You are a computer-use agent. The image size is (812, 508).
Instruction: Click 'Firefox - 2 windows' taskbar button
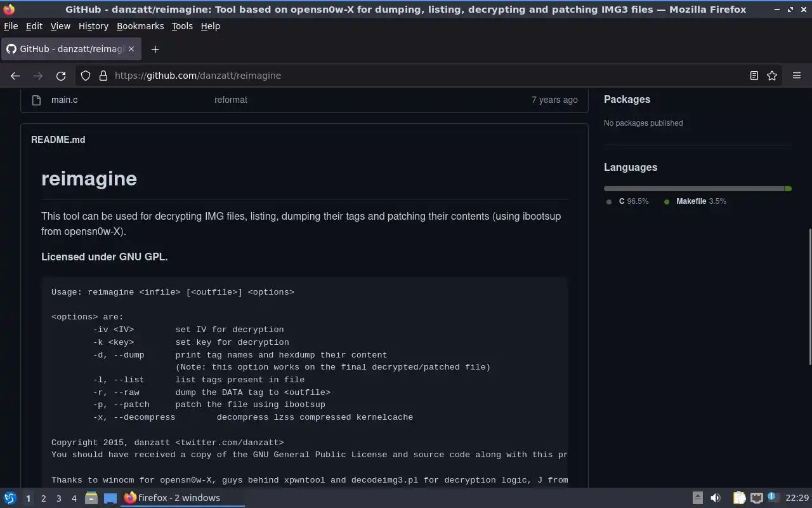pyautogui.click(x=183, y=498)
